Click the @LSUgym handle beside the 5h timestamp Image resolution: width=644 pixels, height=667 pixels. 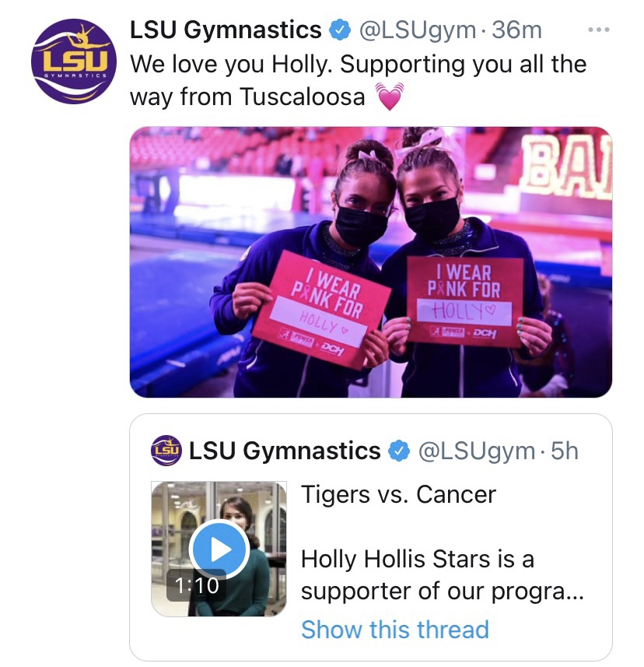coord(477,451)
